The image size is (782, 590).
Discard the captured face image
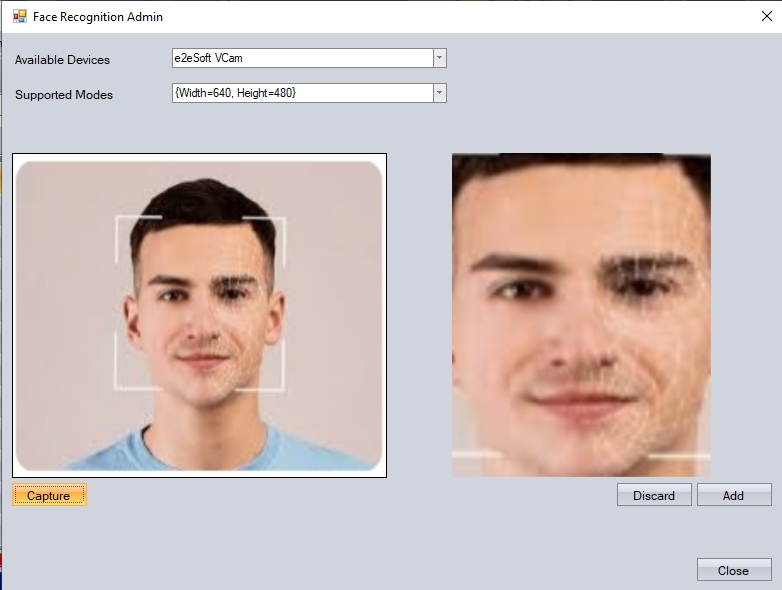tap(654, 495)
